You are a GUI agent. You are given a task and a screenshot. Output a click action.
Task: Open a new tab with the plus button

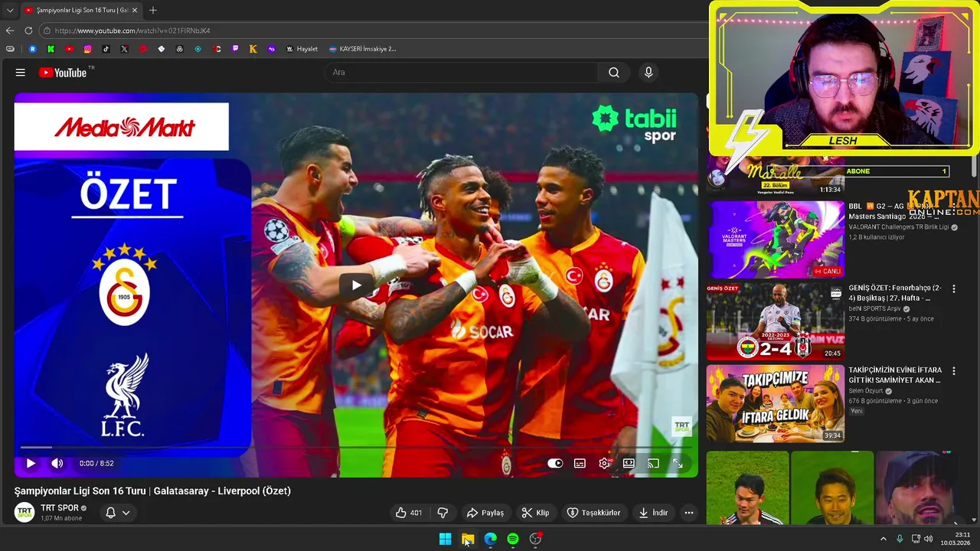coord(153,10)
